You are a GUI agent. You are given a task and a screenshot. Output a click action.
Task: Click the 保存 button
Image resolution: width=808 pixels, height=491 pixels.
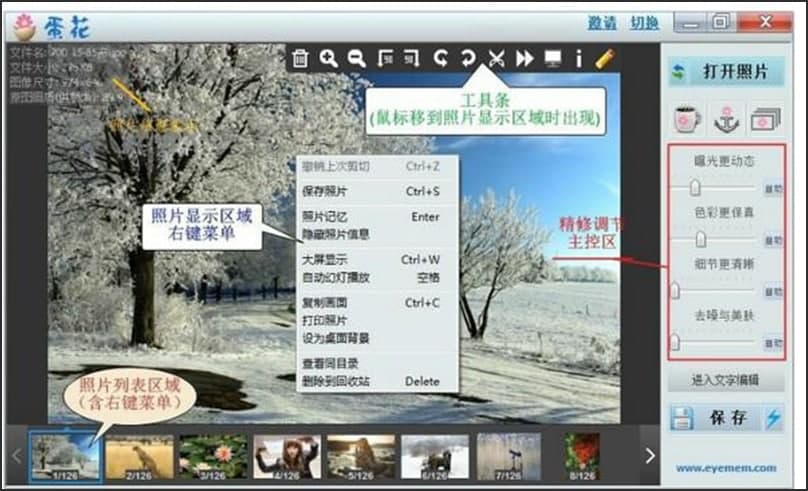click(727, 418)
